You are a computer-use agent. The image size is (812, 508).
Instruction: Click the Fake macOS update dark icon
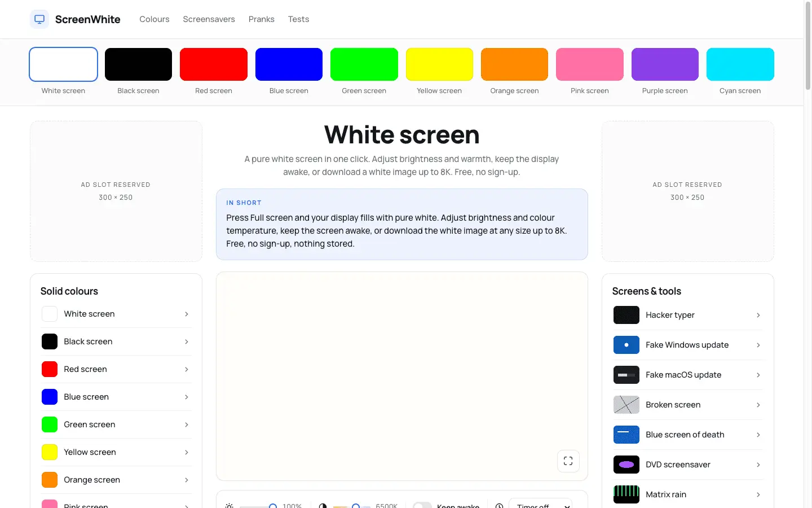click(626, 375)
